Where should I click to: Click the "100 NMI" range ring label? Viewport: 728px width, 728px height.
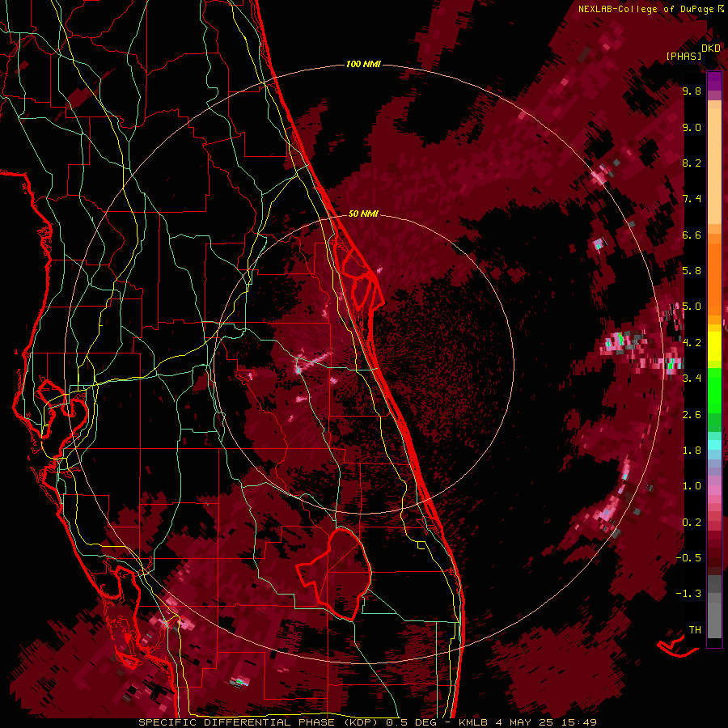click(363, 64)
